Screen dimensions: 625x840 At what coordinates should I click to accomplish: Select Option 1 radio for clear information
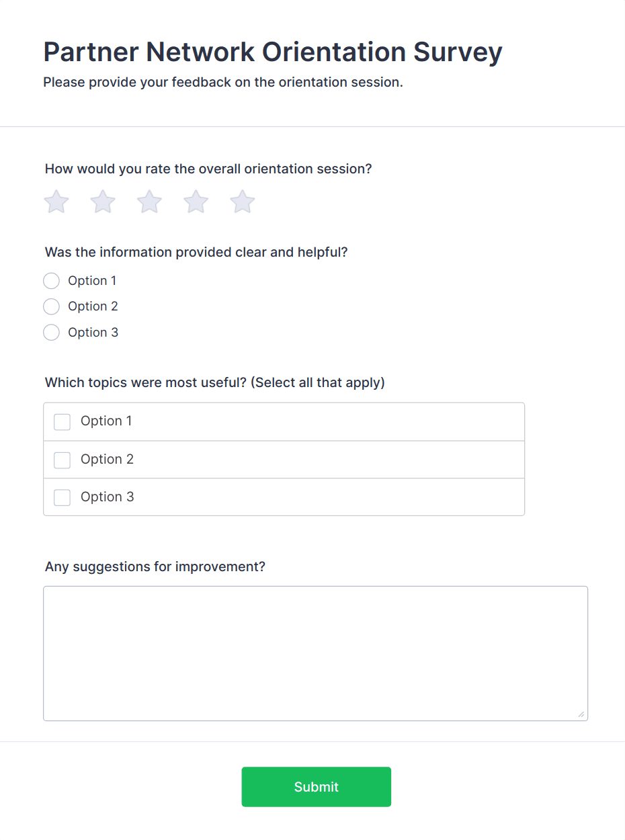pos(52,281)
